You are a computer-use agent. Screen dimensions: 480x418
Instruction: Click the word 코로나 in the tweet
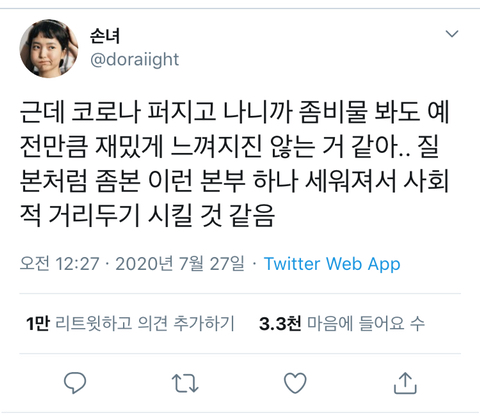click(106, 112)
